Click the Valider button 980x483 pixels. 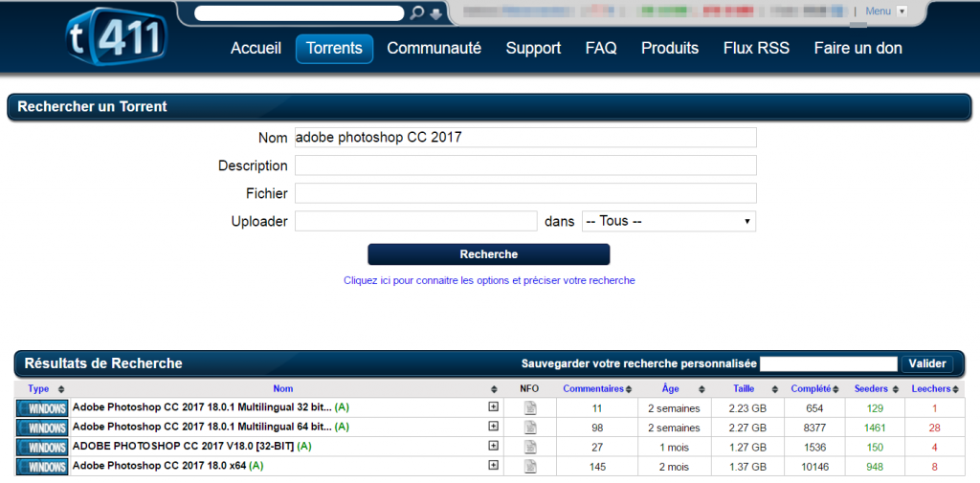pyautogui.click(x=926, y=363)
